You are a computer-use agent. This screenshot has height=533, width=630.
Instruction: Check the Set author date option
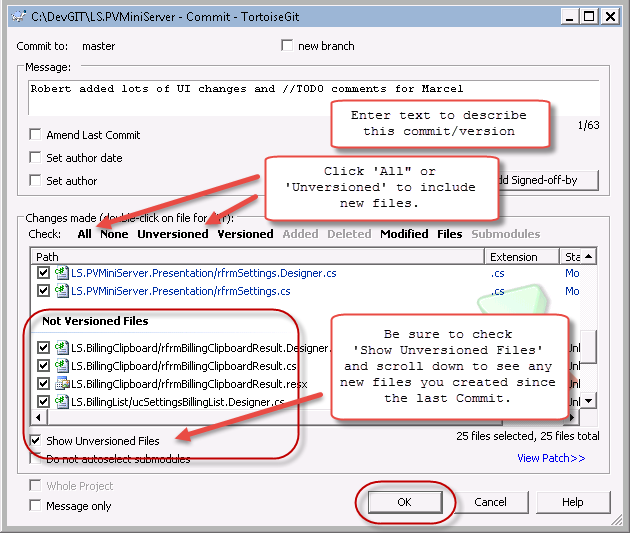(35, 157)
